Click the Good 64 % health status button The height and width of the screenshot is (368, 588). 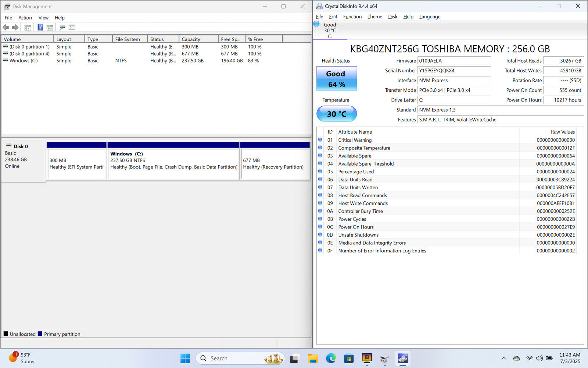(x=336, y=79)
